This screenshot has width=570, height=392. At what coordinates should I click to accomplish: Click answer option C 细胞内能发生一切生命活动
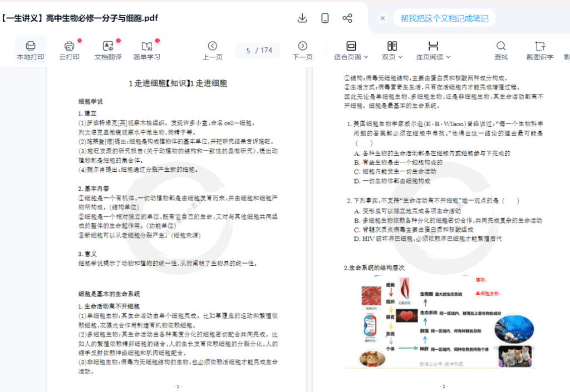[x=395, y=171]
